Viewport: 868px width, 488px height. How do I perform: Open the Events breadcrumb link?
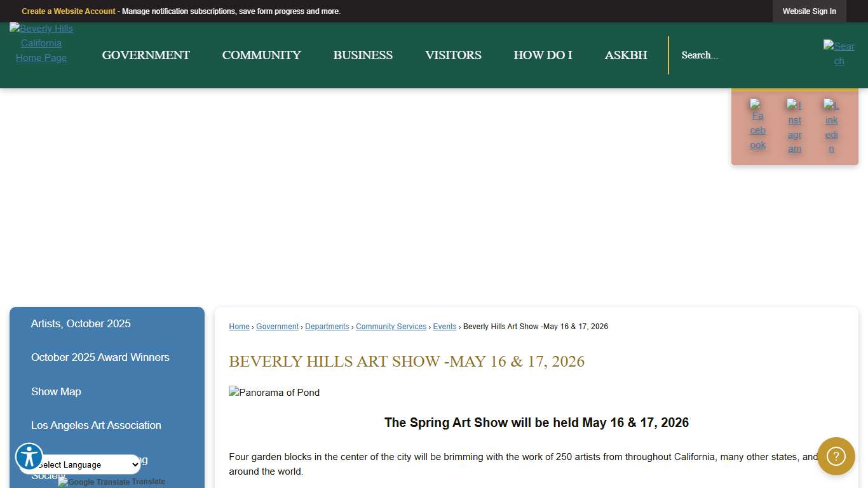click(x=444, y=326)
